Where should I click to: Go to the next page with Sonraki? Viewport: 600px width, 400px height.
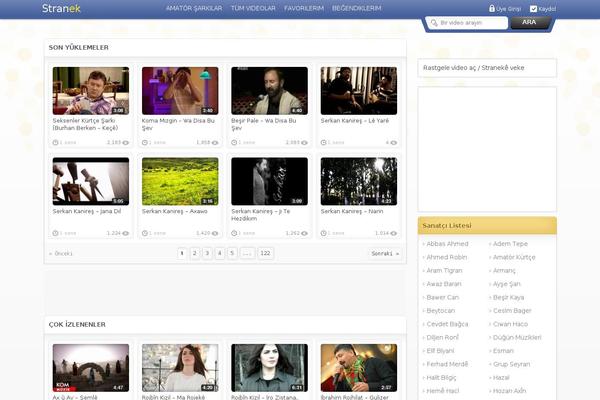[385, 253]
